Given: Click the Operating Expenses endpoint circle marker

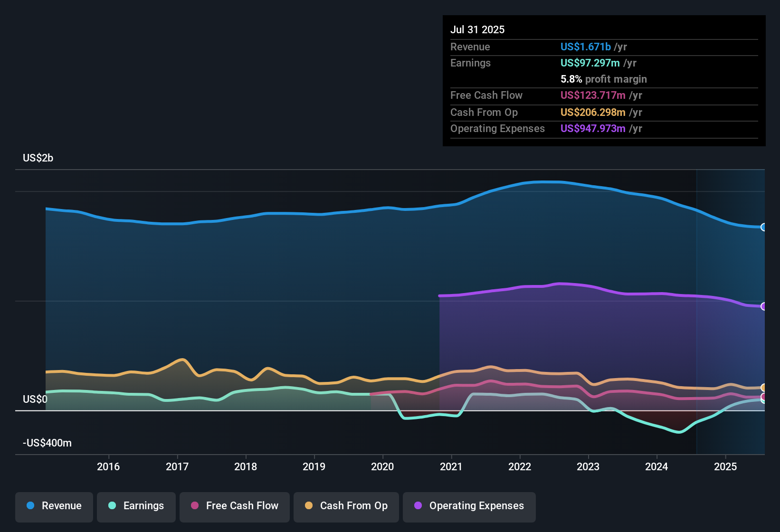Looking at the screenshot, I should 763,307.
